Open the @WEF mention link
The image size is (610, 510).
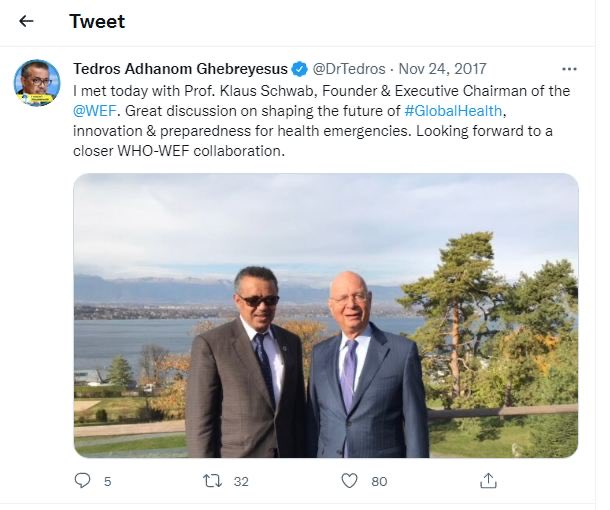point(95,111)
